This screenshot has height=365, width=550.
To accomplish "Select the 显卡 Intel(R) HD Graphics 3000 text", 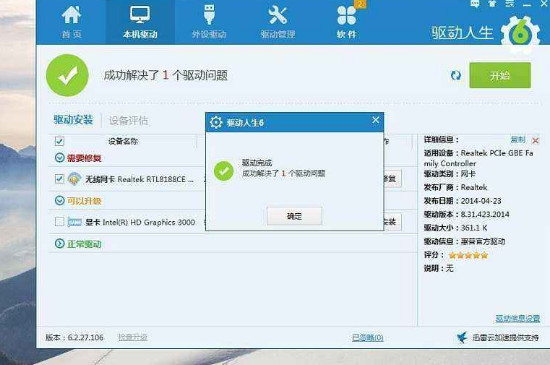I will pos(140,222).
